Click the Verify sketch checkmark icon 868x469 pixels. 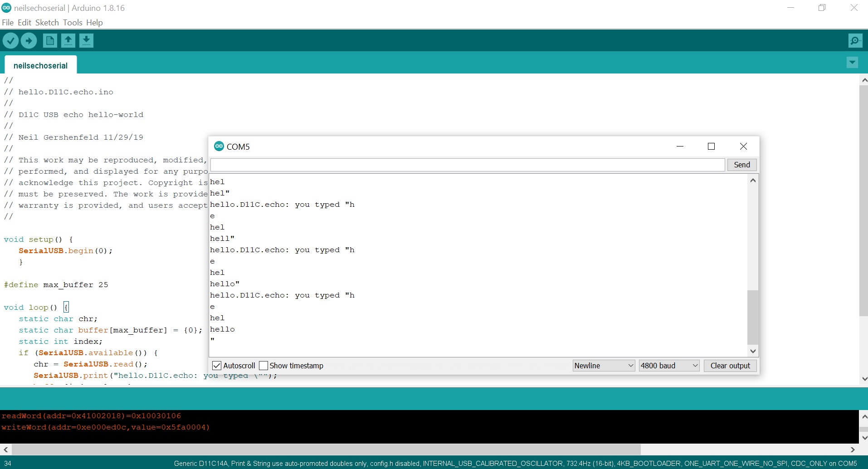pos(10,41)
